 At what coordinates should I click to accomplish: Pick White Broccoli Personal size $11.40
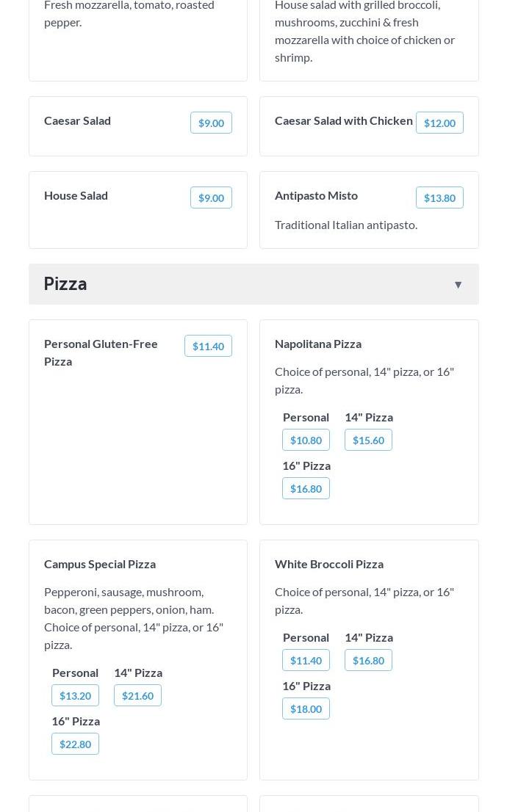click(306, 660)
